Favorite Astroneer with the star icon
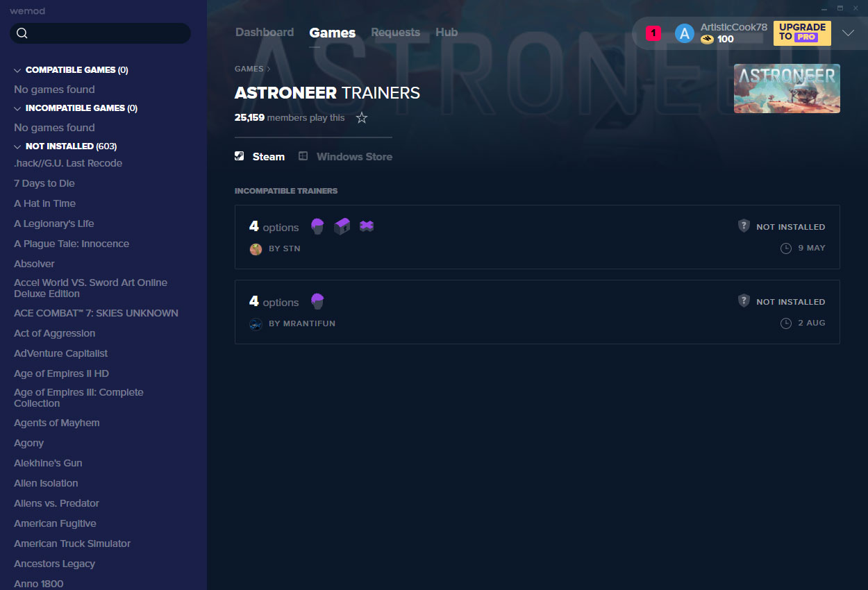Screen dimensions: 868x590 (362, 118)
